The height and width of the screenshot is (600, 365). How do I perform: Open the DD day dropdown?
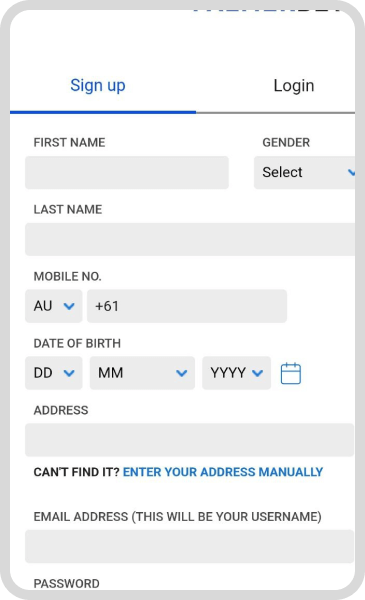[x=54, y=373]
